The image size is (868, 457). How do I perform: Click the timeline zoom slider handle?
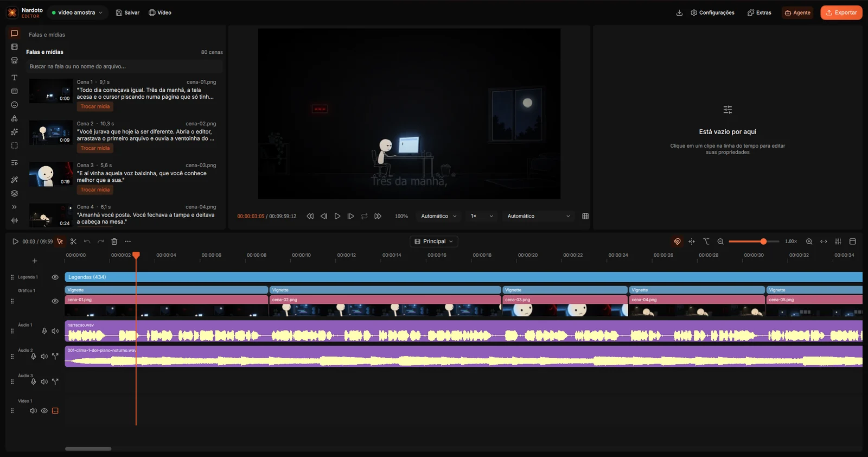coord(763,242)
